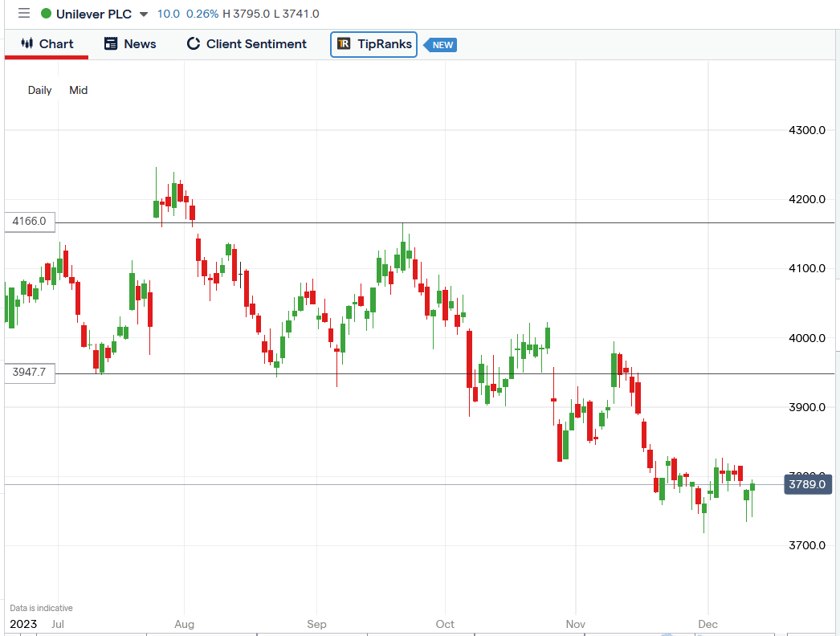Open the Client Sentiment tab

tap(247, 44)
